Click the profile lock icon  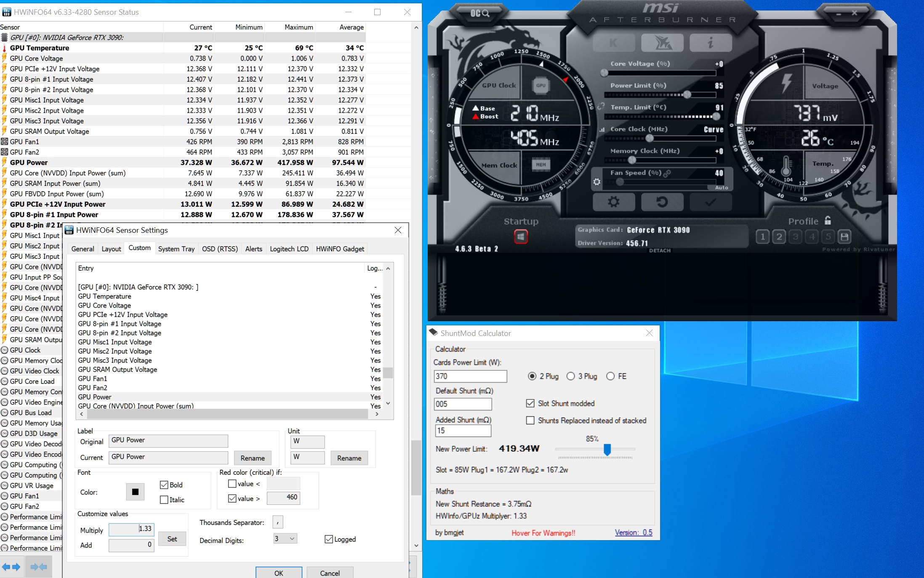point(828,221)
